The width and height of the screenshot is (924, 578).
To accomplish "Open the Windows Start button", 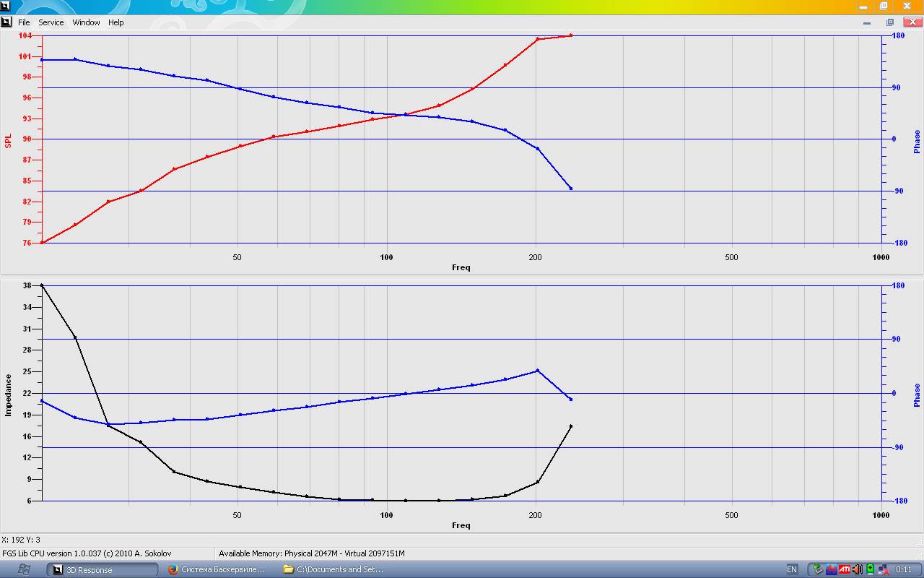I will click(22, 569).
